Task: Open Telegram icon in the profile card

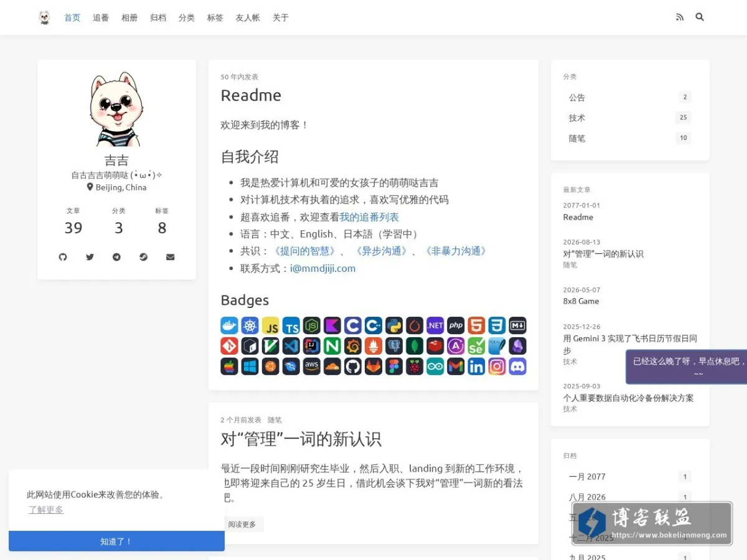Action: 116,257
